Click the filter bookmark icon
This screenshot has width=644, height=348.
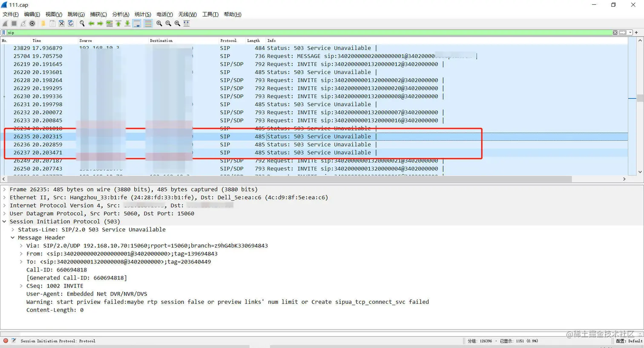click(x=4, y=33)
